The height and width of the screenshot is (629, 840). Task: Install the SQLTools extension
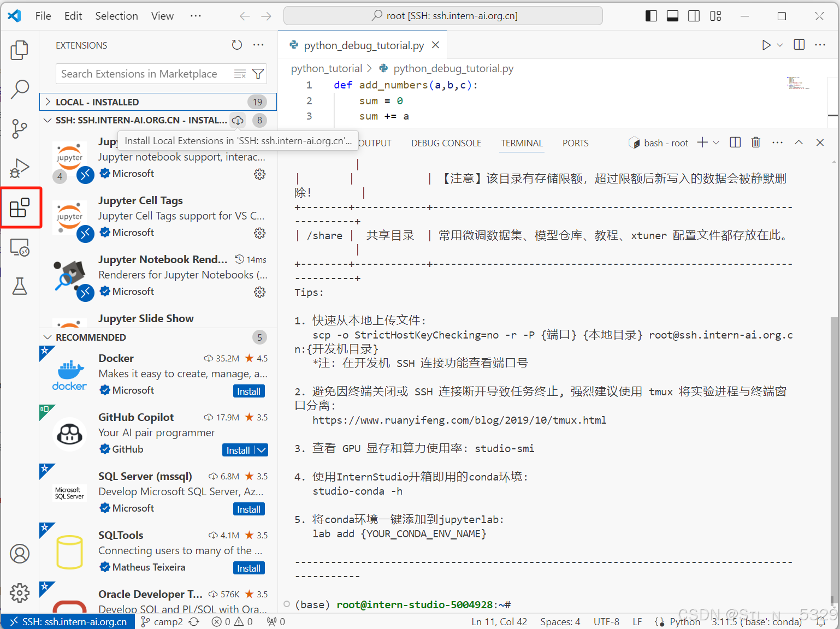click(249, 568)
